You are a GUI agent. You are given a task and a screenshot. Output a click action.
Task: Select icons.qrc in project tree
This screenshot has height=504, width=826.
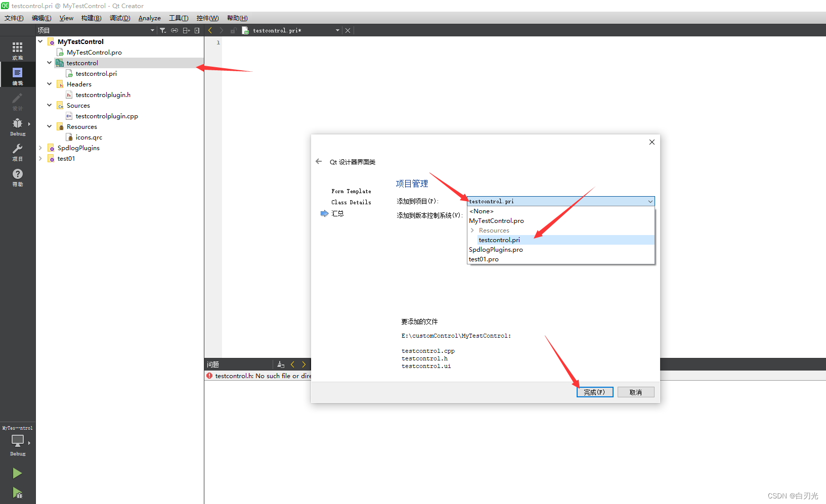click(89, 137)
